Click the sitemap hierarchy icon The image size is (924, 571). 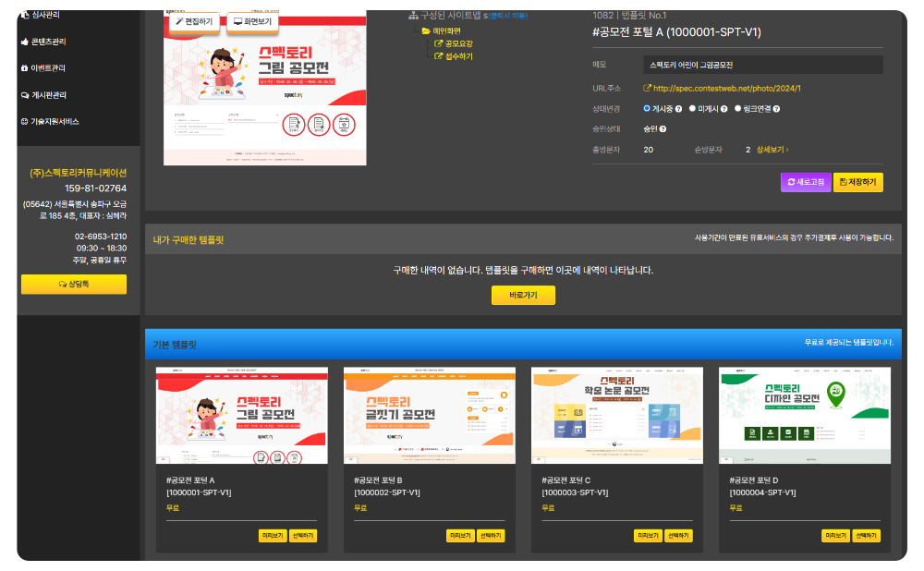coord(413,16)
